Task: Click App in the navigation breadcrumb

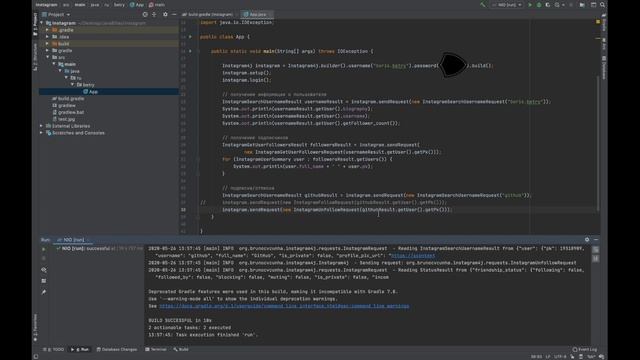Action: [x=137, y=5]
